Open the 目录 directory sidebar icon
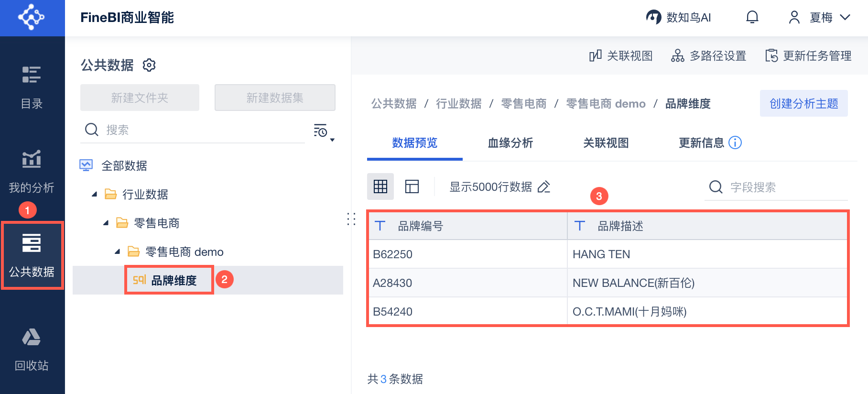The height and width of the screenshot is (394, 868). [32, 87]
